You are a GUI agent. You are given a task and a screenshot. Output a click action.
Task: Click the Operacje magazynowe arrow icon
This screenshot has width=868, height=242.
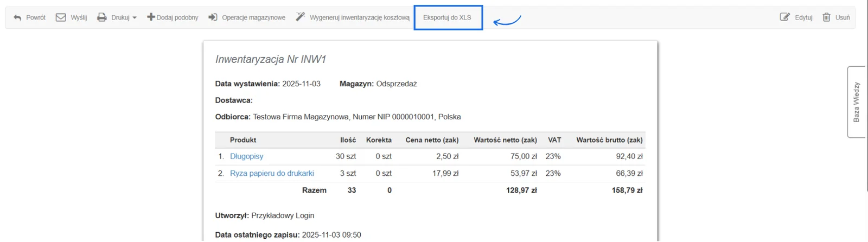[213, 17]
